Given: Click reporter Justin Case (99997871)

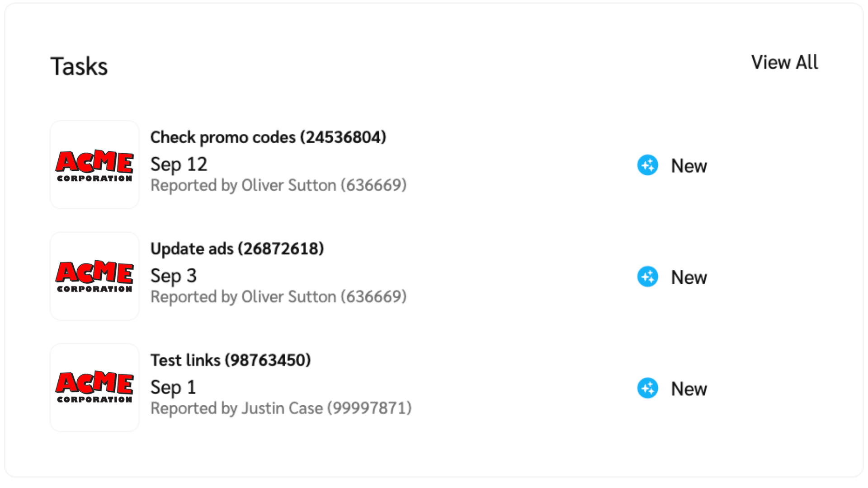Looking at the screenshot, I should click(x=281, y=408).
